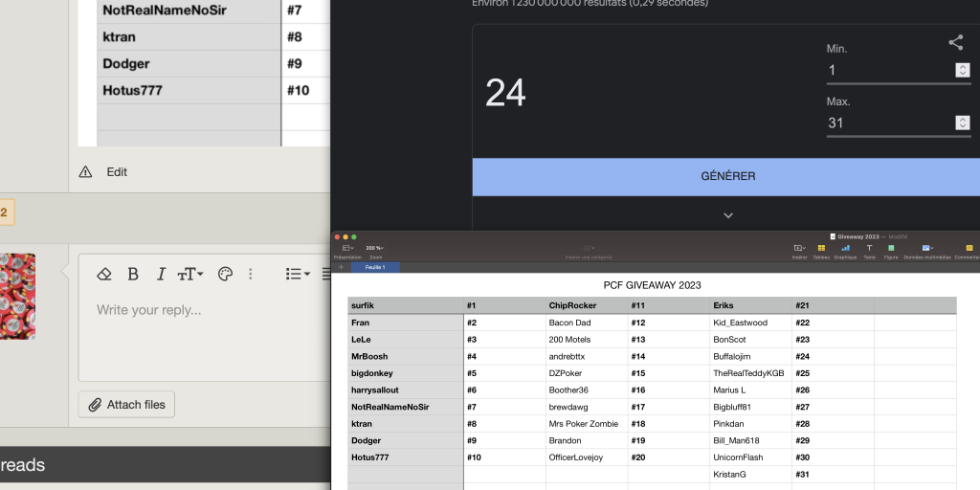Click the share icon in number generator
Screen dimensions: 980x490
coord(955,42)
